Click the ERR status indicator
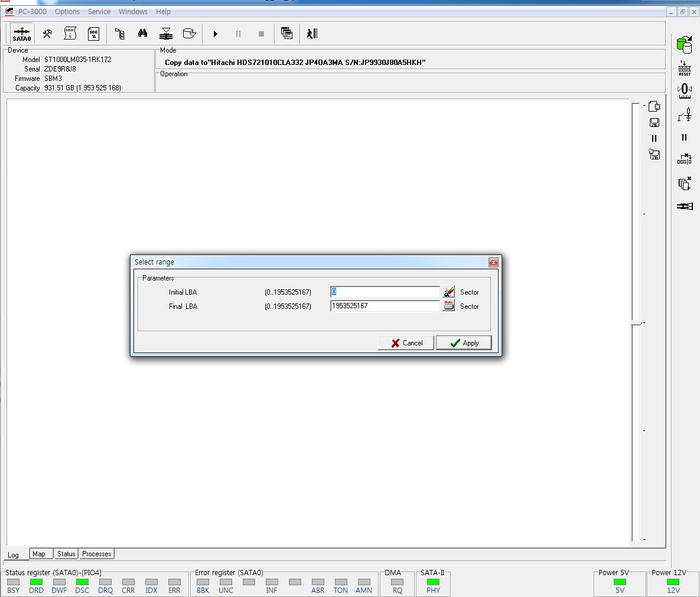The height and width of the screenshot is (597, 700). click(x=174, y=582)
